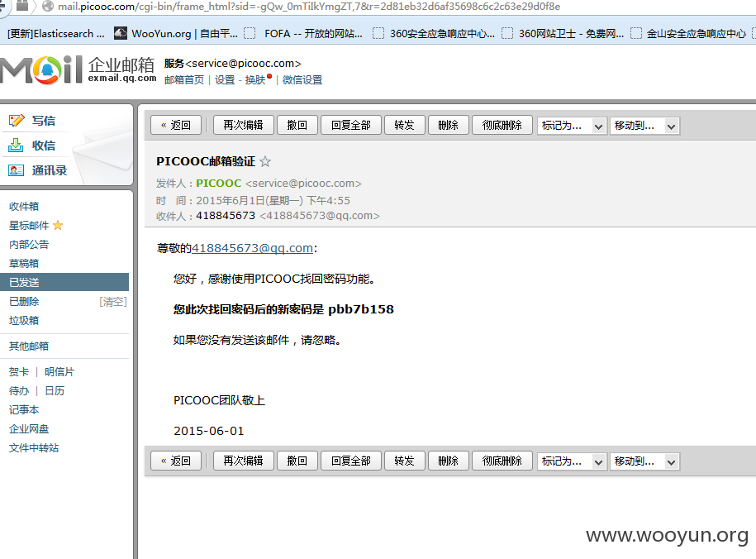Expand top 移动到... dropdown
Image resolution: width=756 pixels, height=559 pixels.
(x=644, y=126)
